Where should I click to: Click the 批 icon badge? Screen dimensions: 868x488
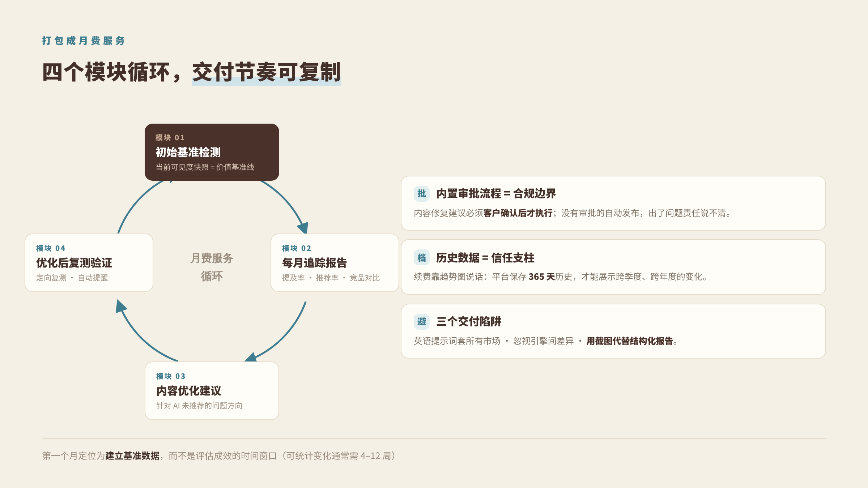421,194
